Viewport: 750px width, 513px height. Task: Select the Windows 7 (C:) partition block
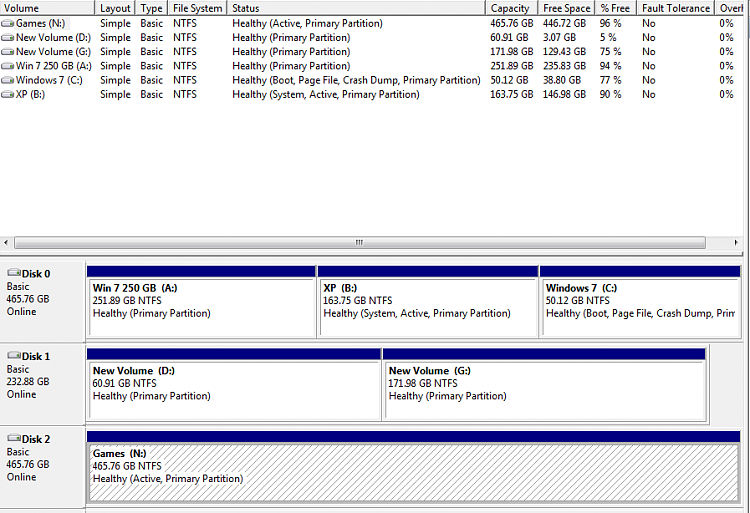point(640,302)
